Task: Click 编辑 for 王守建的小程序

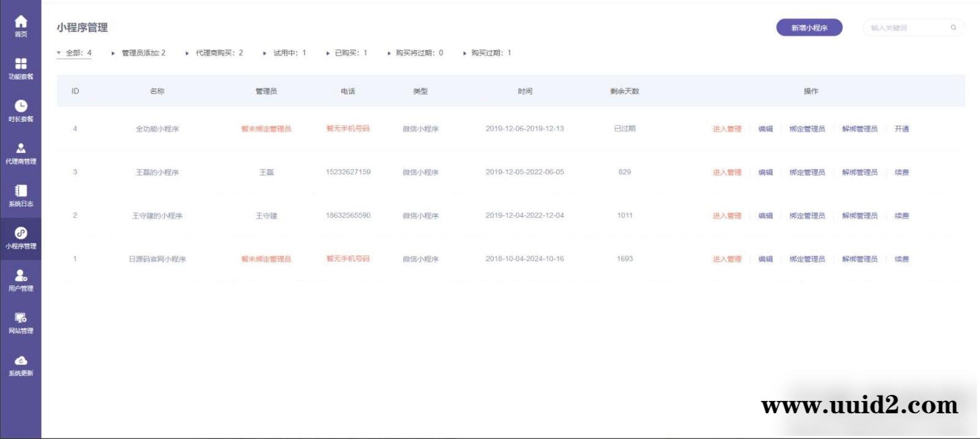Action: (766, 216)
